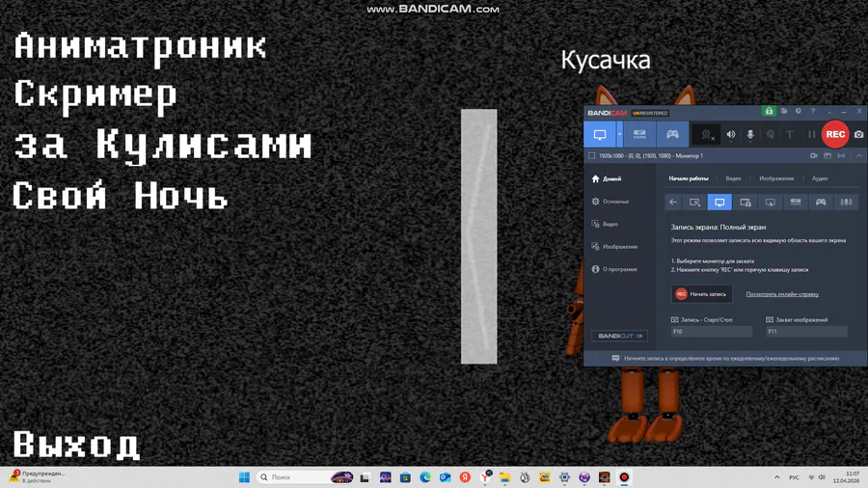
Task: Open the Windows Start menu
Action: point(244,477)
